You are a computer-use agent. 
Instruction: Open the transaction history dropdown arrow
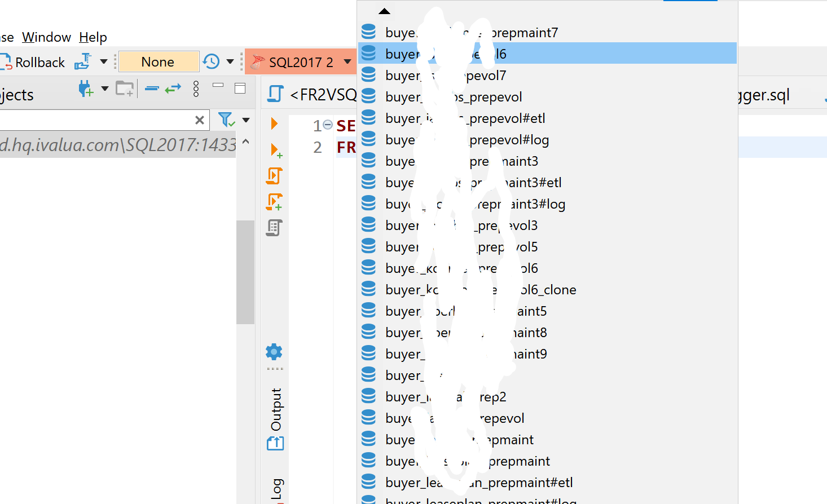point(230,61)
